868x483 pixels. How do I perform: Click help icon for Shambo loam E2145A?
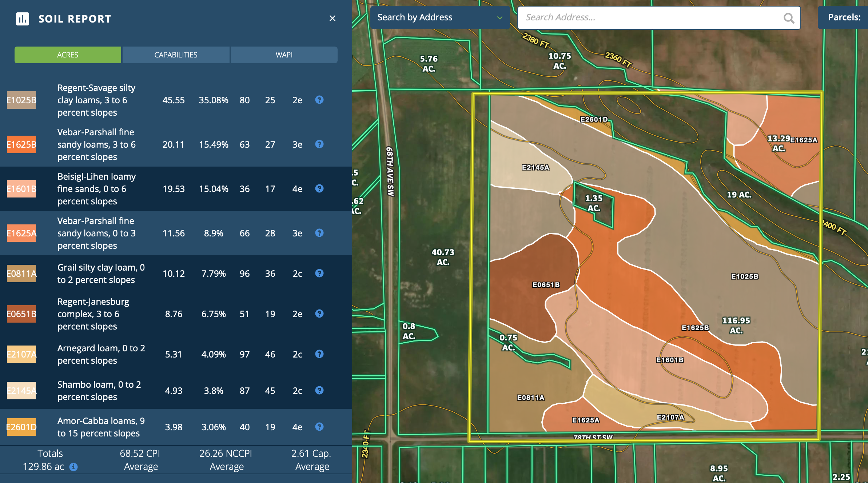(319, 390)
